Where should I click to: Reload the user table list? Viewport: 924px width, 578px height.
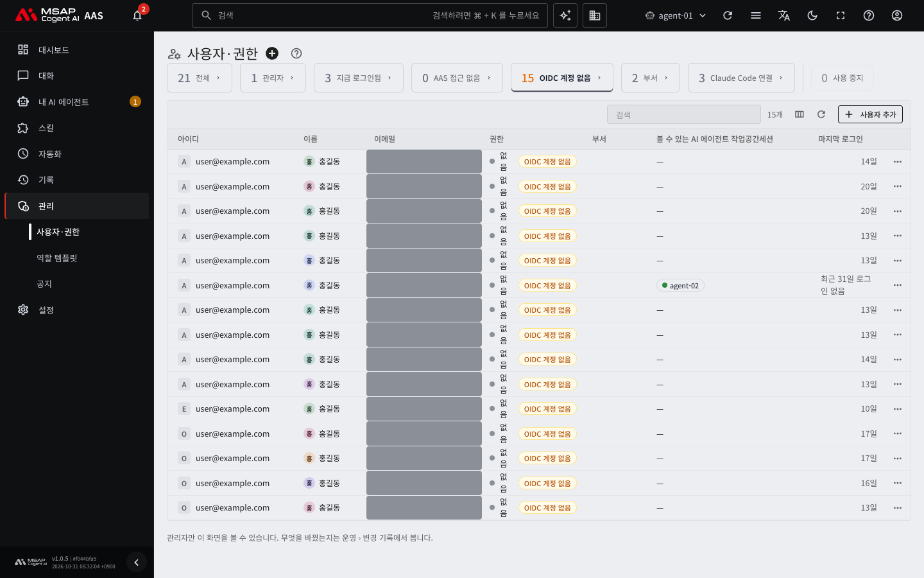(821, 114)
